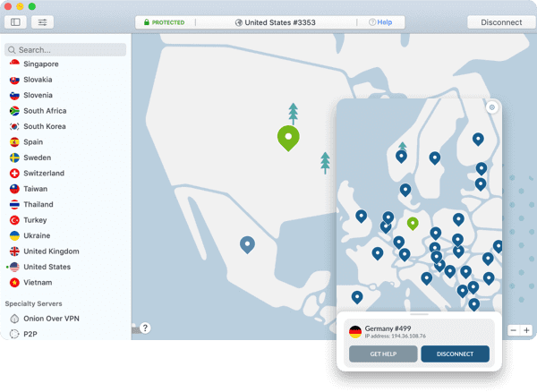Click the P2P specialty server icon

14,334
